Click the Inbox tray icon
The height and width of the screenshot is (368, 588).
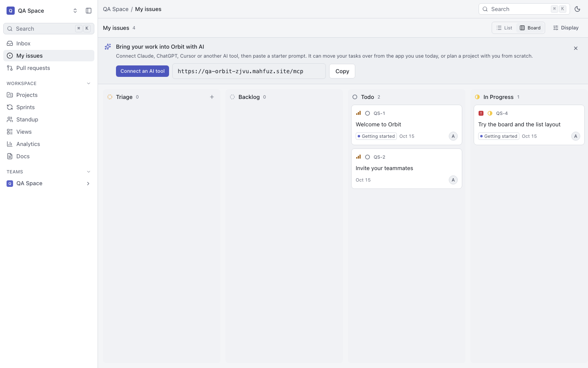(10, 43)
